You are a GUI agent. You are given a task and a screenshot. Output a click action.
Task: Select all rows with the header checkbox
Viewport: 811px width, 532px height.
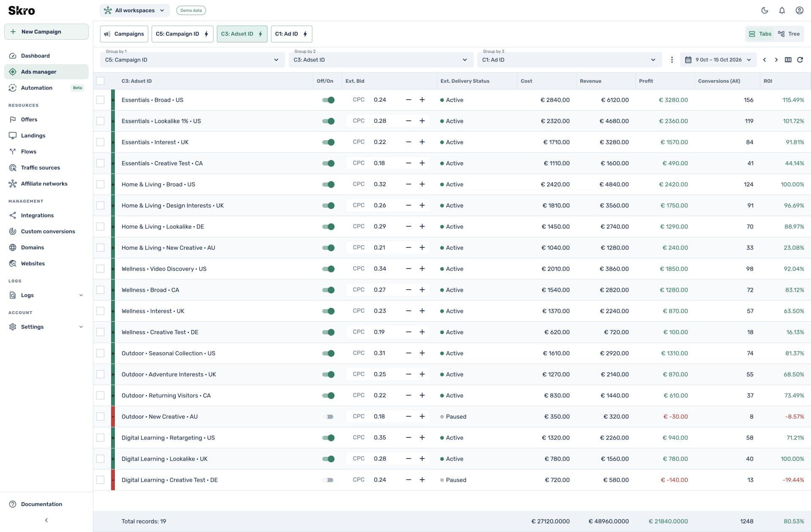(100, 81)
